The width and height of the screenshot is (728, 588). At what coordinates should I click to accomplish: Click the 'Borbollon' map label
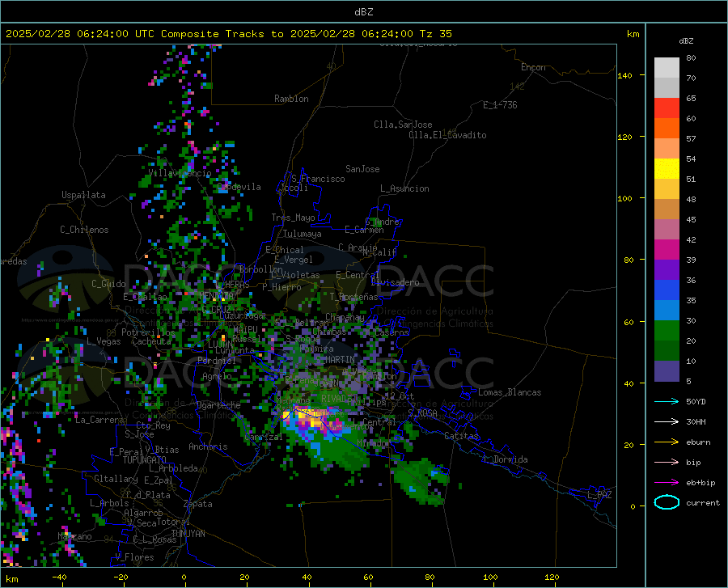point(261,269)
